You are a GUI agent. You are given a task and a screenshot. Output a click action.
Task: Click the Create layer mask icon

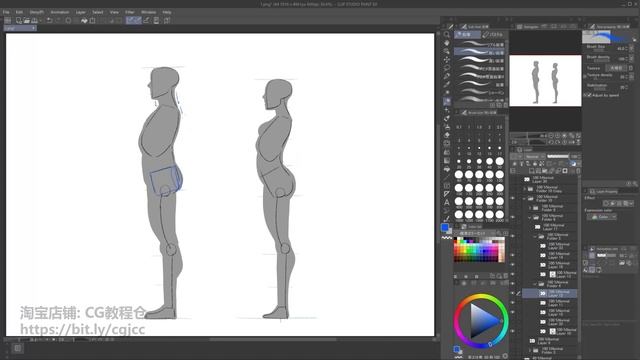click(x=565, y=171)
